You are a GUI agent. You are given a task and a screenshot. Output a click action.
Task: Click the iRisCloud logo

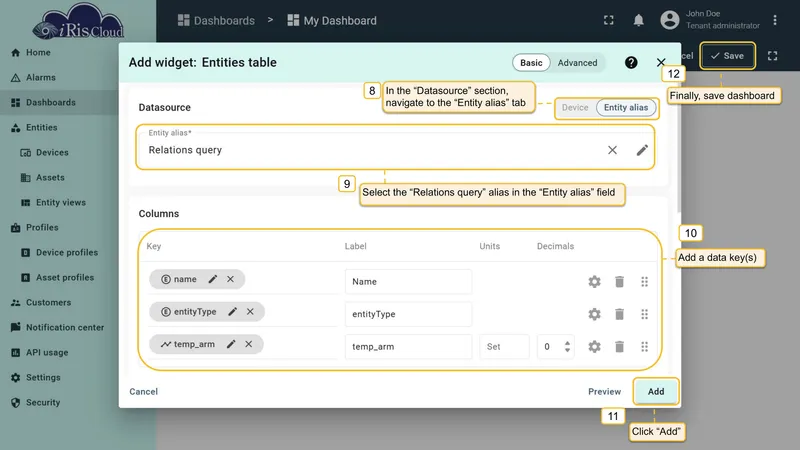(x=79, y=21)
